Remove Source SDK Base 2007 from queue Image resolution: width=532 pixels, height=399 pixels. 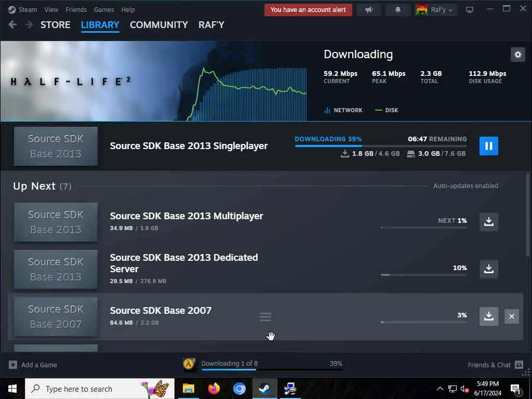click(511, 316)
